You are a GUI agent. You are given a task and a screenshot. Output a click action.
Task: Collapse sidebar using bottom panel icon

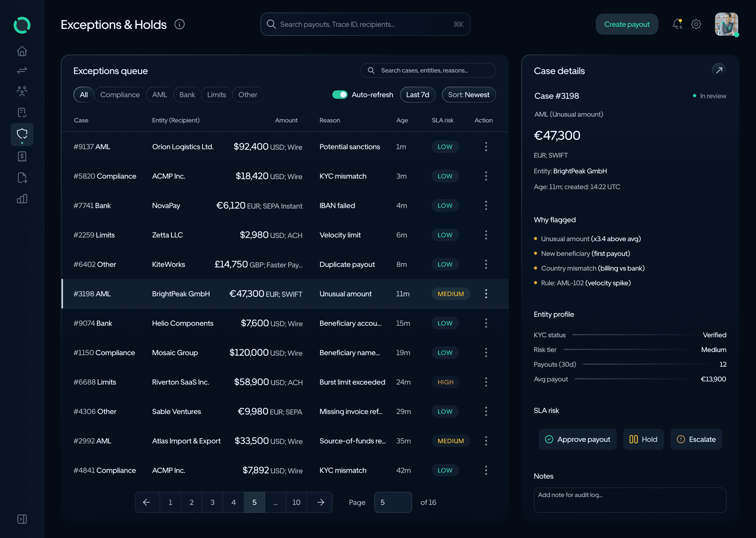[x=22, y=519]
